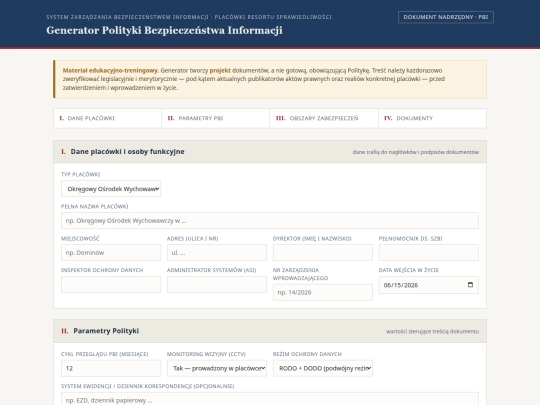This screenshot has height=405, width=540.
Task: Open the date picker calendar icon
Action: [470, 285]
